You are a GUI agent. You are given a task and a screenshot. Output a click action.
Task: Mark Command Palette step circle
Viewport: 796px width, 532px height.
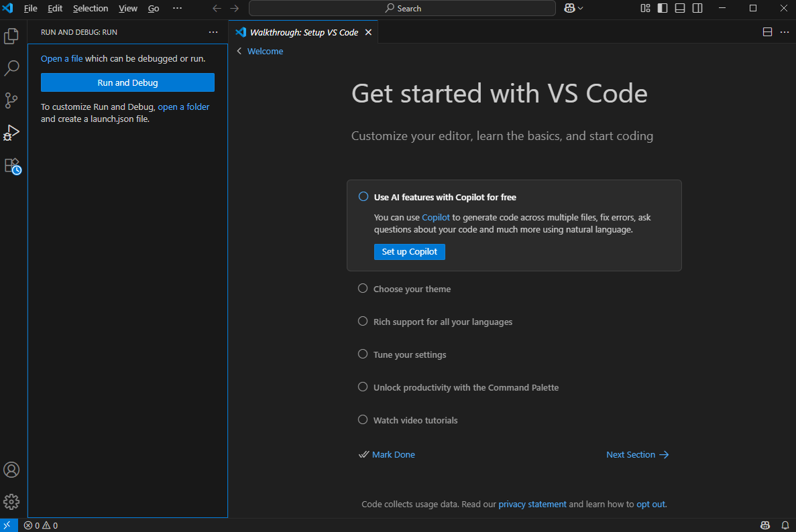click(x=363, y=387)
